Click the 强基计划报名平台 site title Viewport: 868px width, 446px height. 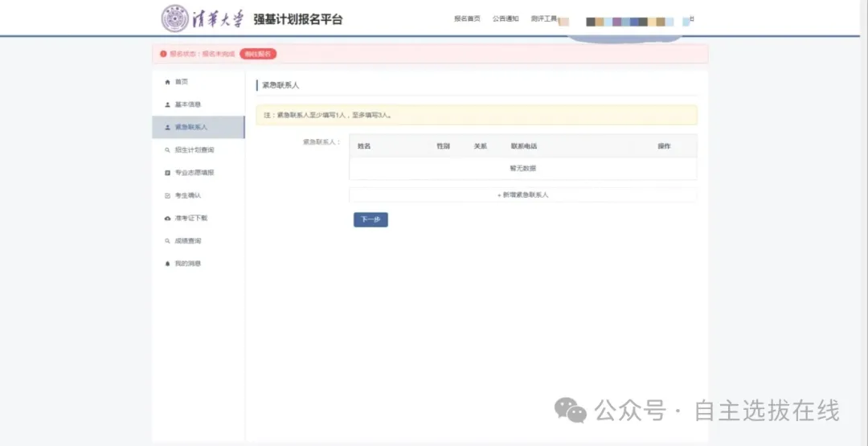coord(298,19)
